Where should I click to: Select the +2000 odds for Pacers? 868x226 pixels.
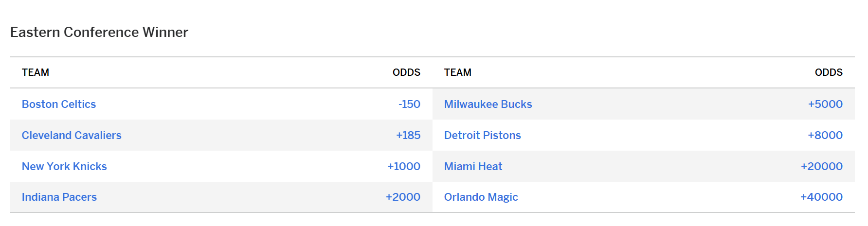pyautogui.click(x=403, y=197)
